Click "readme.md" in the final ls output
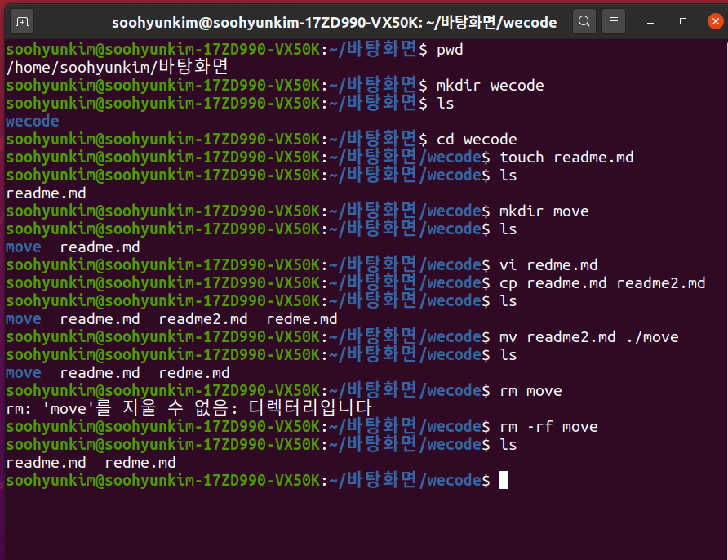Screen dimensions: 728x560 (46, 462)
